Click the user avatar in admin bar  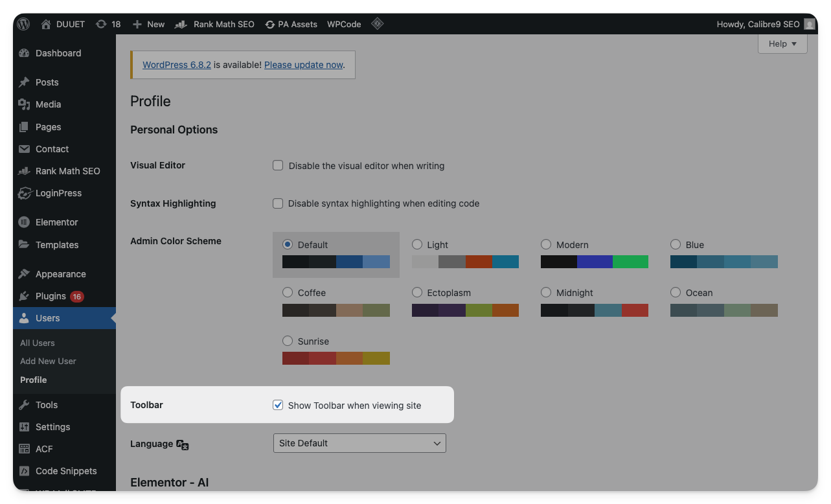coord(809,24)
